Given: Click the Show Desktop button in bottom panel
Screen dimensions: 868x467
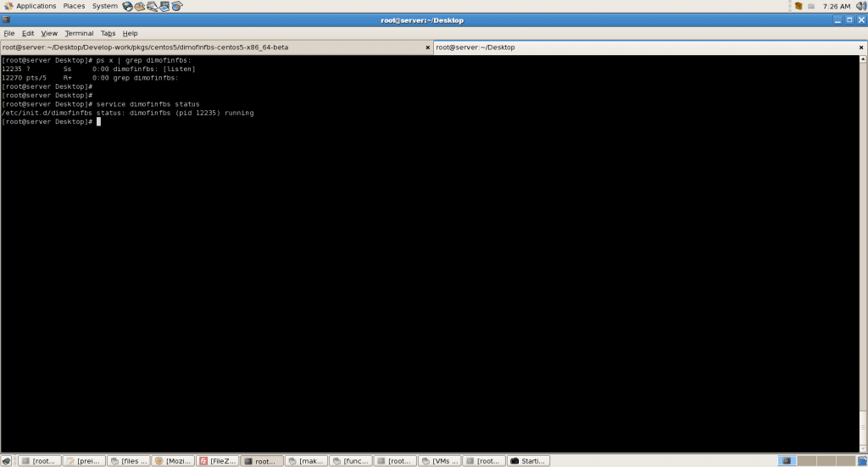Looking at the screenshot, I should [x=6, y=461].
